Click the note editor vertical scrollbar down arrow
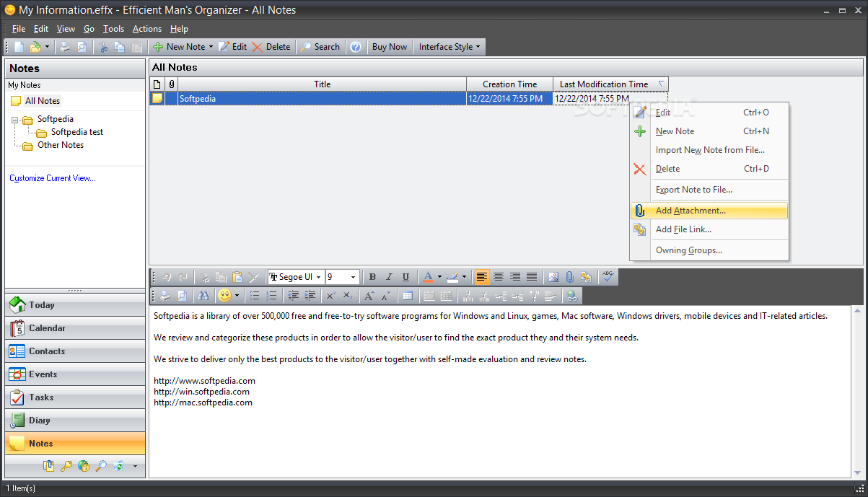The image size is (868, 497). [857, 472]
